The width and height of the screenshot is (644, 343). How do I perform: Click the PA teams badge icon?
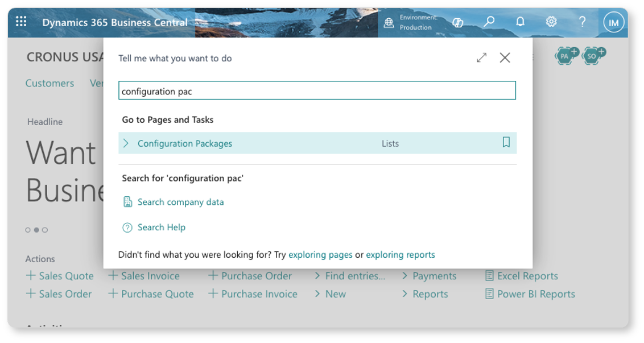click(x=567, y=55)
